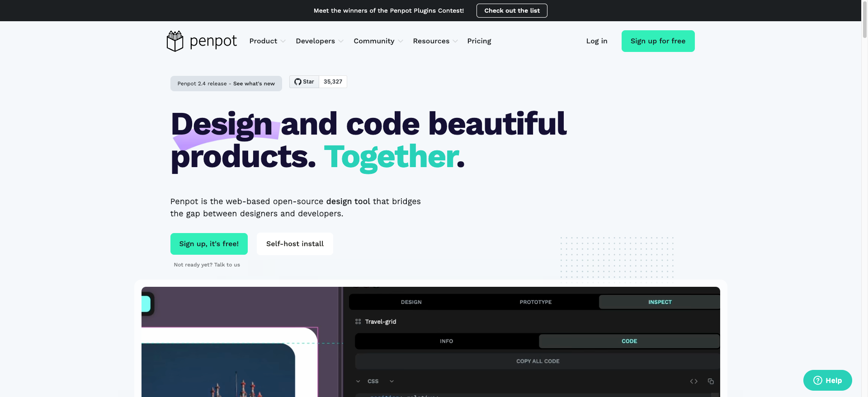Click the GitHub Star icon button
Screen dimensions: 868x397
tap(304, 82)
